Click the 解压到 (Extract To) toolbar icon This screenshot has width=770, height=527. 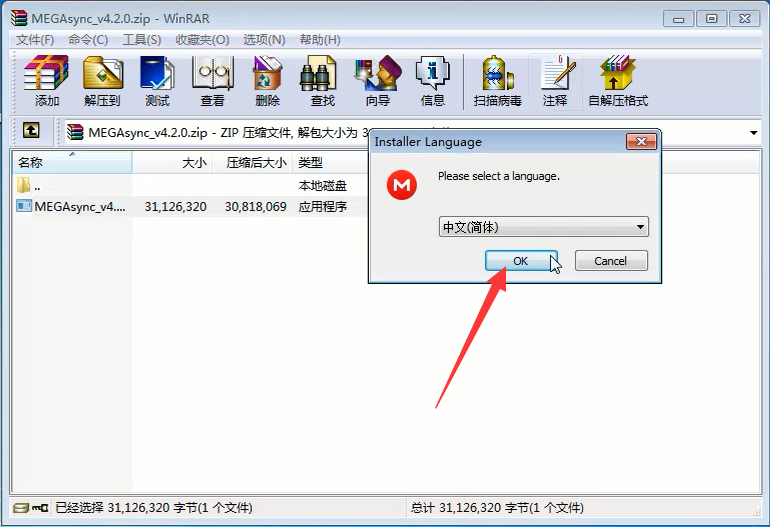click(102, 74)
